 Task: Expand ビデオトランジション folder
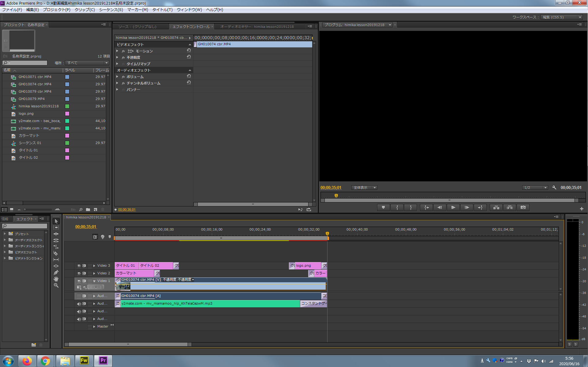tap(5, 258)
